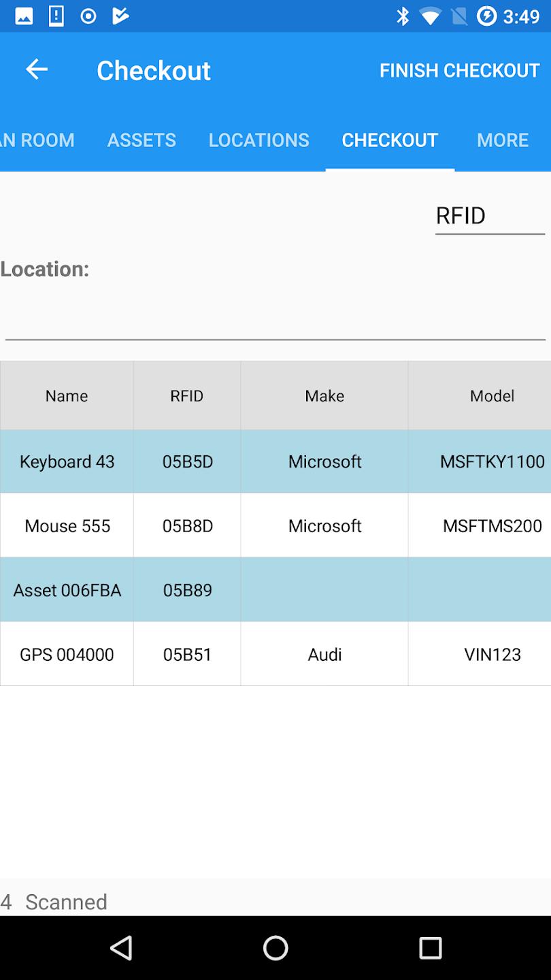Select the Keyboard 43 row
Viewport: 551px width, 980px height.
[275, 461]
